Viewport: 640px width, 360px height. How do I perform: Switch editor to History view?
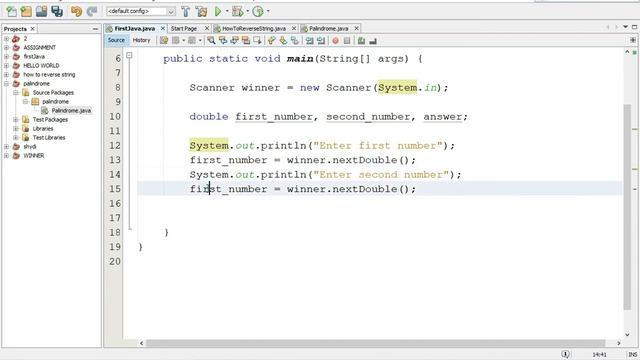click(142, 40)
